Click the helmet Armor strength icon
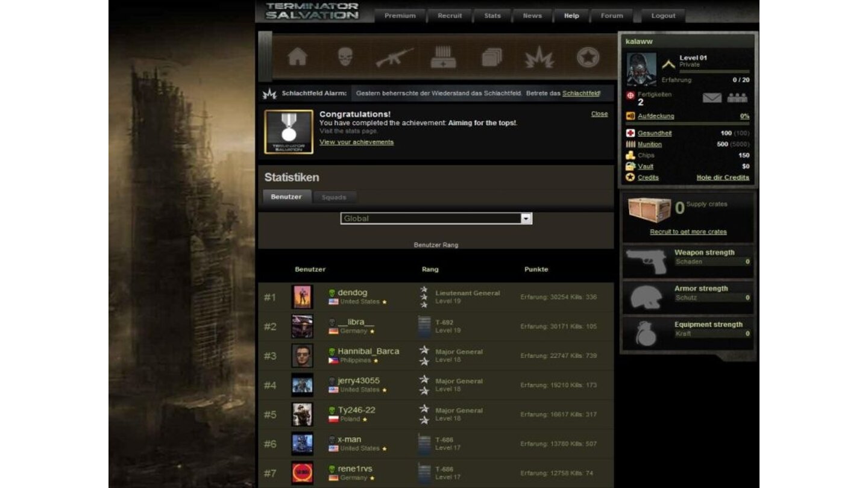 coord(646,297)
